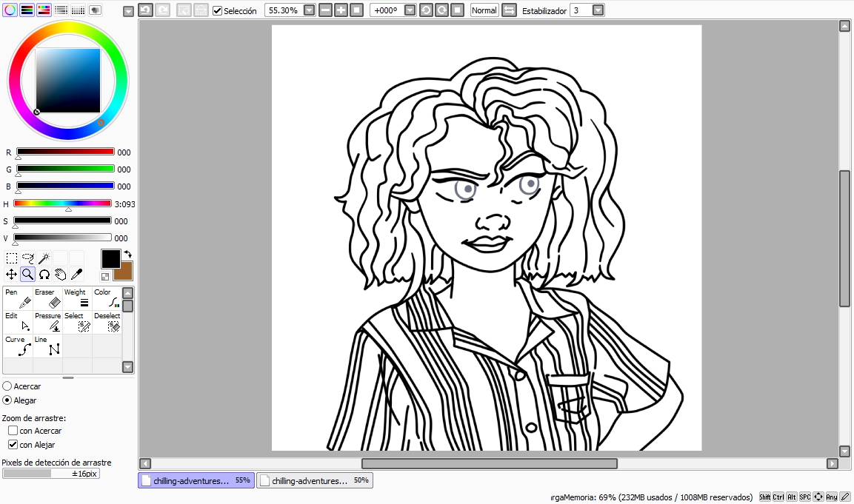The image size is (854, 504).
Task: Choose the Color linework tool
Action: 107,299
